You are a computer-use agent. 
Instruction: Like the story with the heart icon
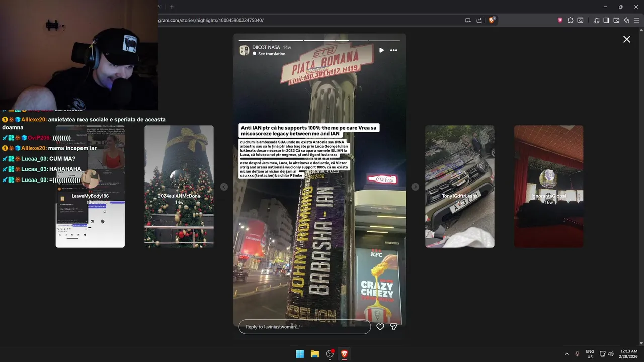coord(380,327)
